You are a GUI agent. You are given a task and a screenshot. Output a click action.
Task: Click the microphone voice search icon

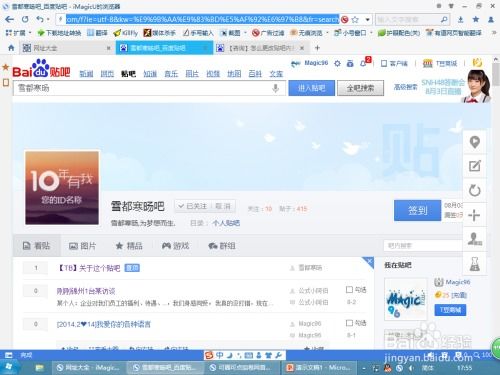click(276, 88)
